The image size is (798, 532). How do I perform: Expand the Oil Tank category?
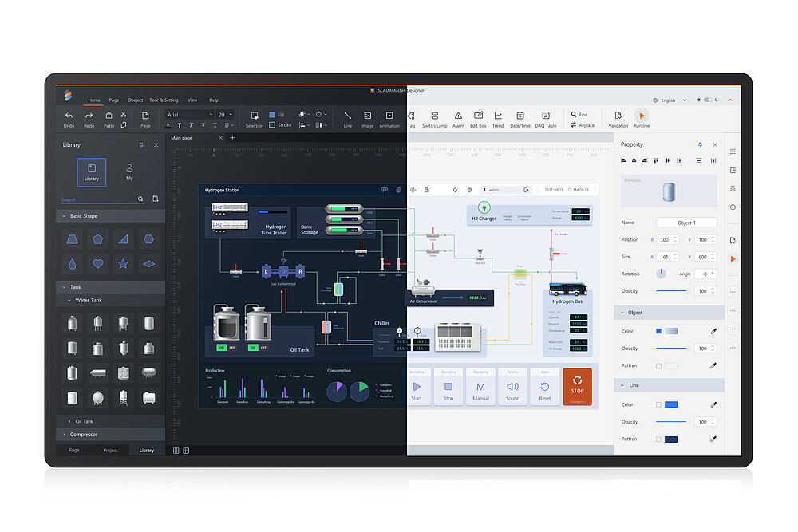pyautogui.click(x=69, y=421)
